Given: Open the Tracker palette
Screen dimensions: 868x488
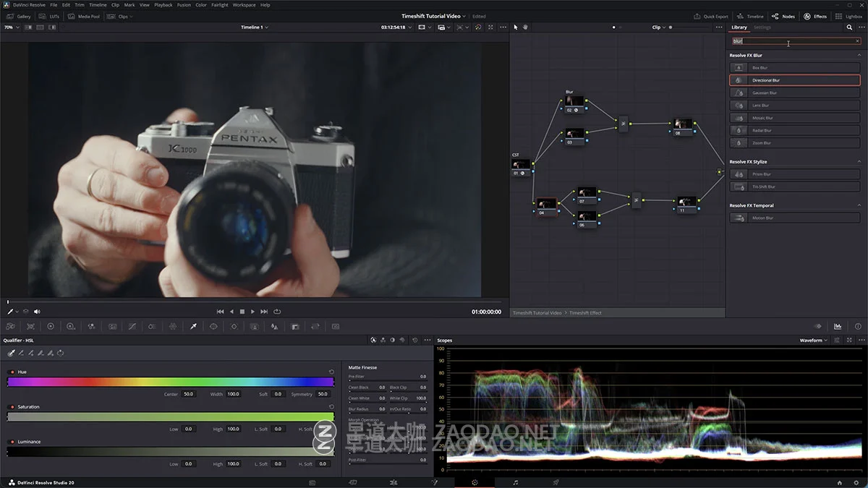Looking at the screenshot, I should pos(234,327).
